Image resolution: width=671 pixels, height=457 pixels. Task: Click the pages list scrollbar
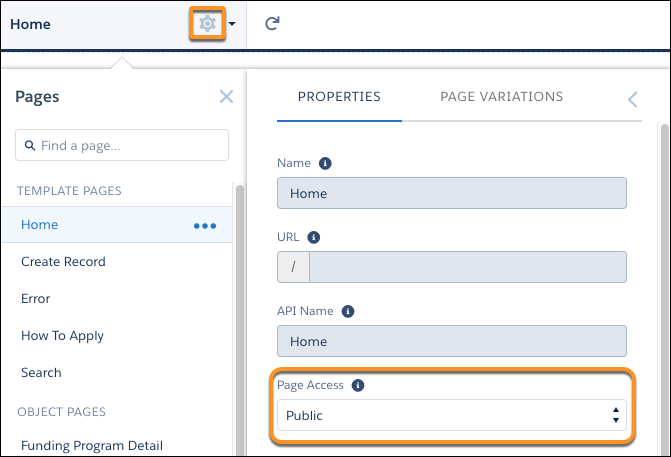[x=240, y=319]
